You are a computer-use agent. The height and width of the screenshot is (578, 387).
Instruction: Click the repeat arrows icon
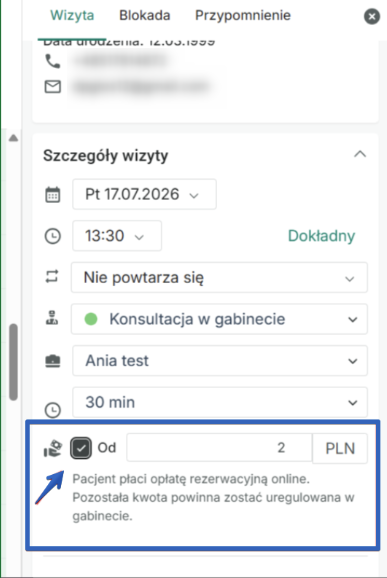click(x=52, y=276)
